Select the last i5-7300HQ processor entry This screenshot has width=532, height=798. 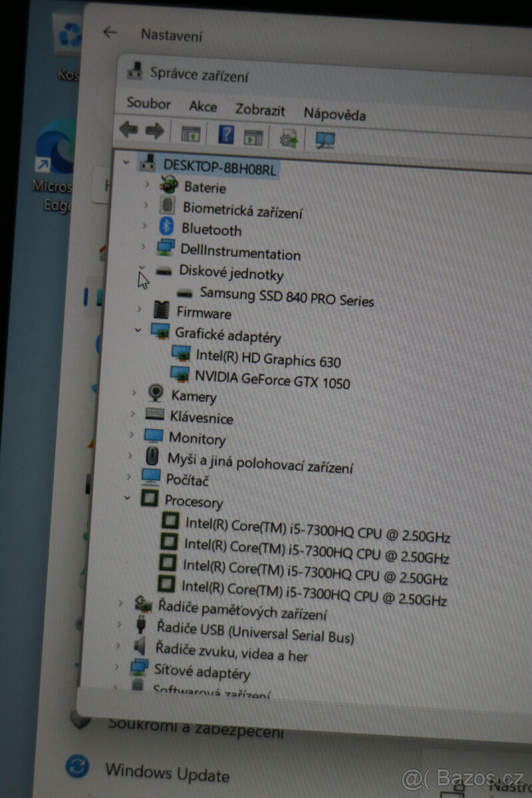314,594
